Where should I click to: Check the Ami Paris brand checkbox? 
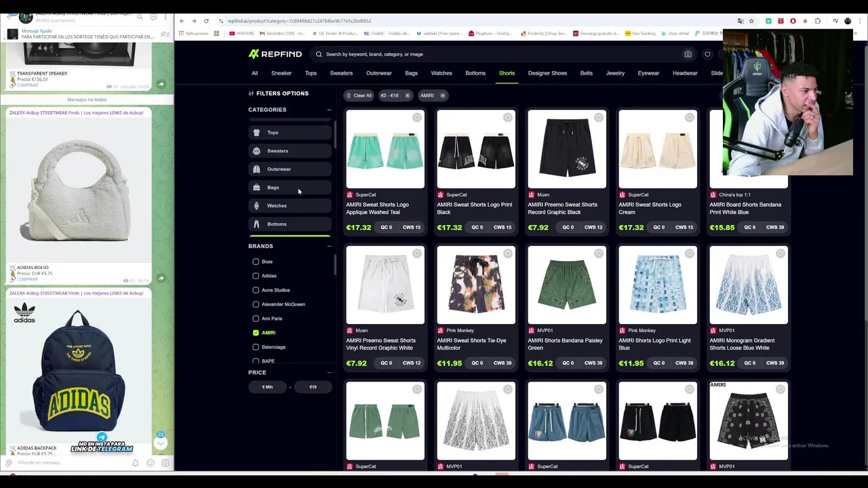pyautogui.click(x=256, y=319)
